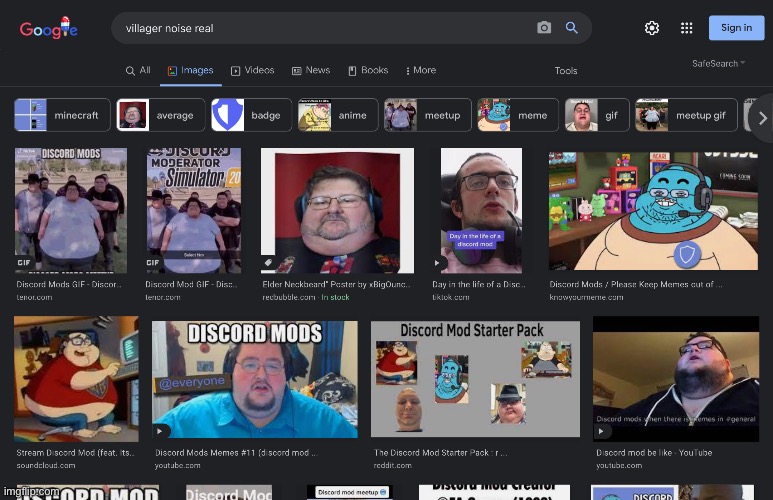
Task: Open Stream Discord Mod soundcloud thumbnail
Action: pyautogui.click(x=76, y=379)
